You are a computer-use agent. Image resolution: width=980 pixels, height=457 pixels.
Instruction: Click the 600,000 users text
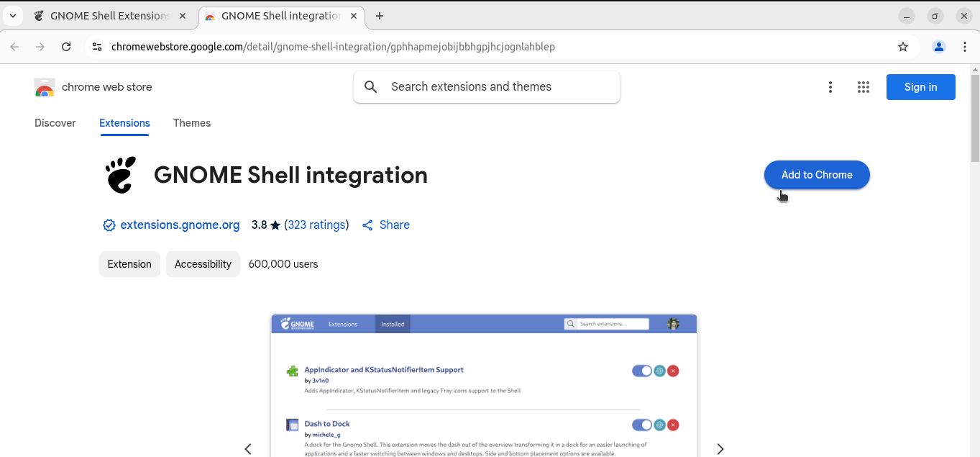[x=283, y=264]
